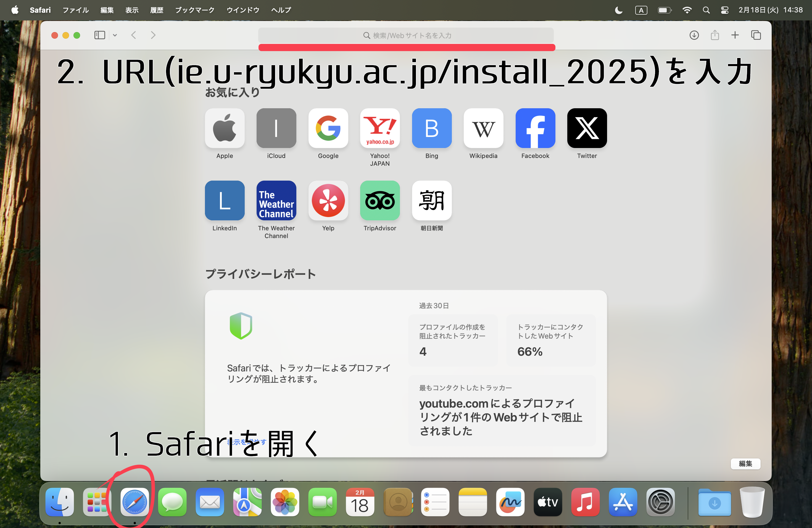The width and height of the screenshot is (812, 528).
Task: Click the search or website address field
Action: (406, 35)
